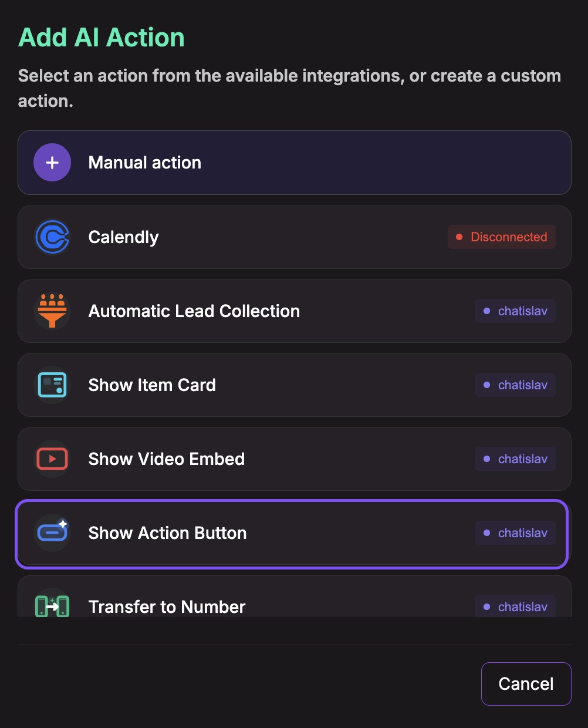Viewport: 588px width, 728px height.
Task: Click the chatislav badge on Show Action Button
Action: point(515,532)
